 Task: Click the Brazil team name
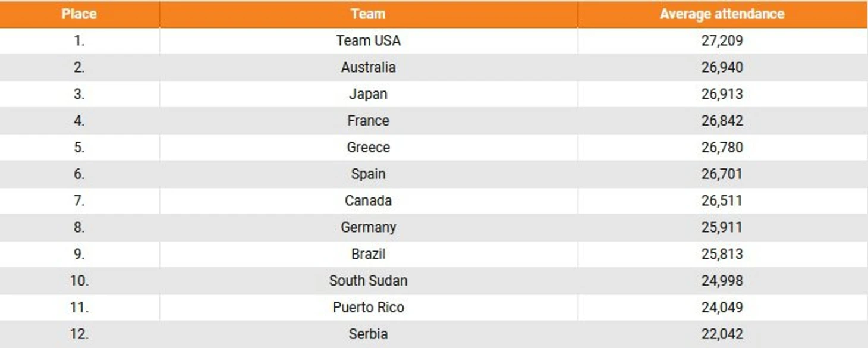368,254
